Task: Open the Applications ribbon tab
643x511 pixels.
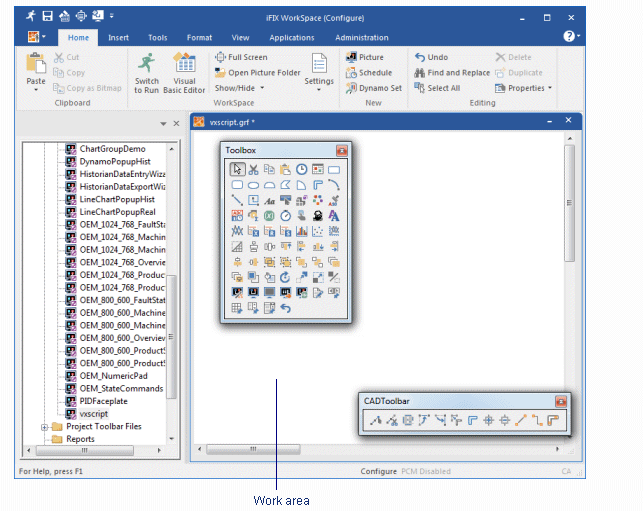Action: tap(292, 38)
